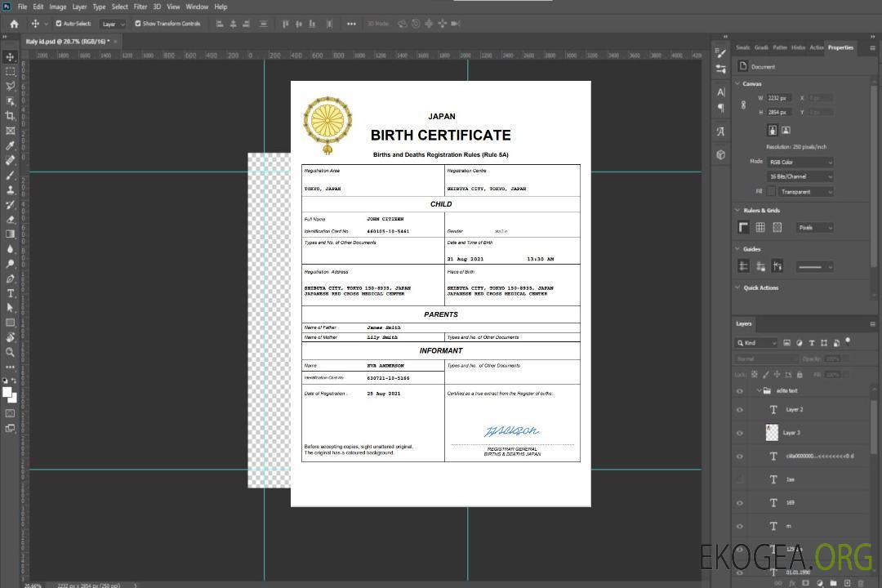
Task: Uncheck the Auto-Select checkbox
Action: click(x=59, y=24)
